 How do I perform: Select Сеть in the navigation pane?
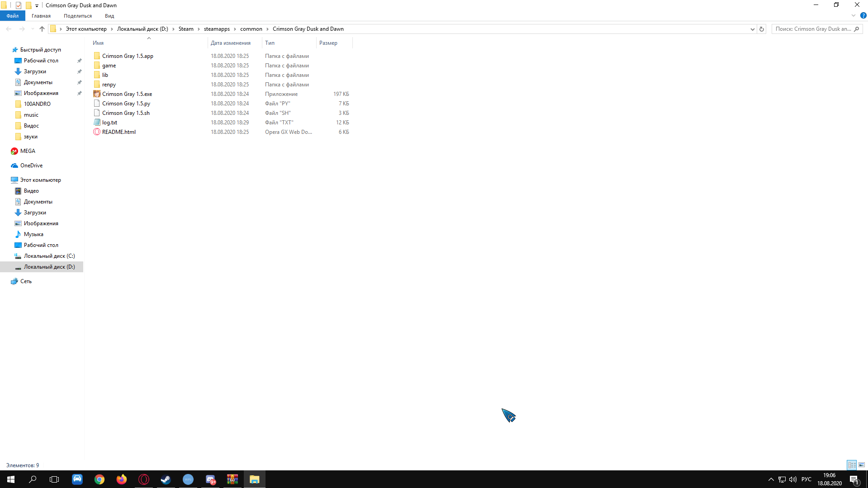pos(26,281)
